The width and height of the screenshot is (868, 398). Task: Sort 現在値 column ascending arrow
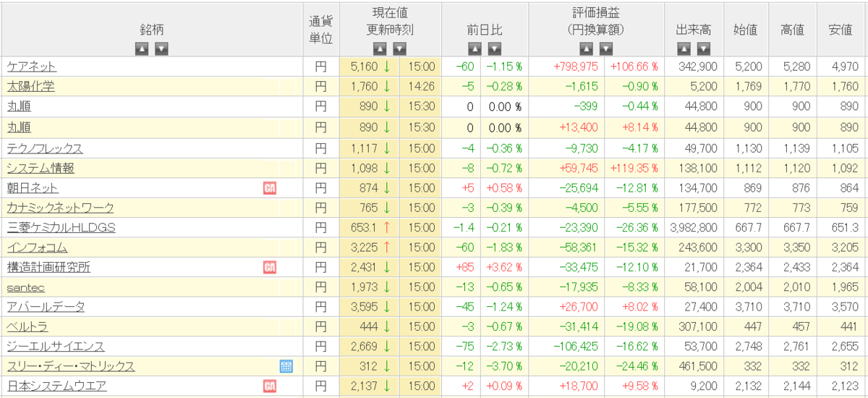click(380, 49)
